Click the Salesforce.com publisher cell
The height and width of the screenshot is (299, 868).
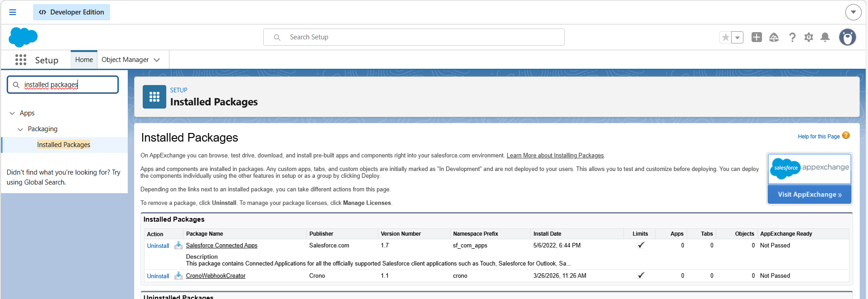pyautogui.click(x=329, y=246)
